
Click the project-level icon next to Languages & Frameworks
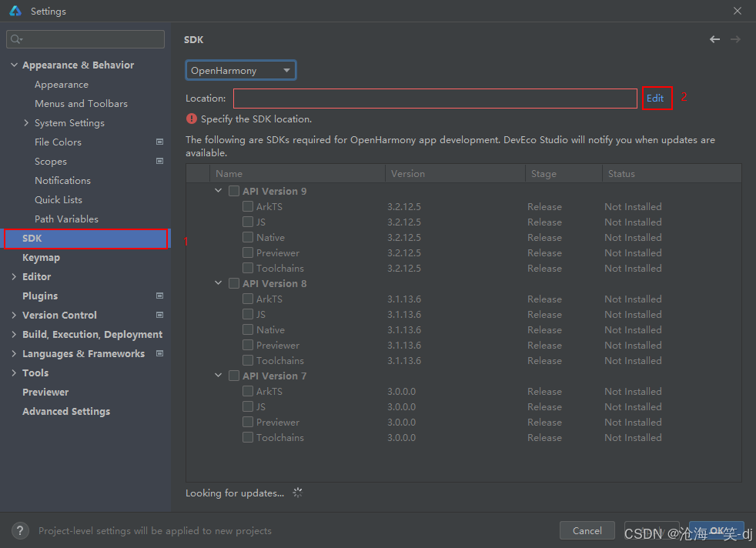pyautogui.click(x=159, y=353)
